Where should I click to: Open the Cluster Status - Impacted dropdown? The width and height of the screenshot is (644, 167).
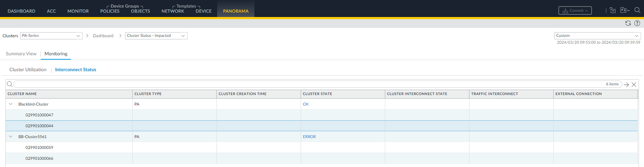[x=156, y=36]
